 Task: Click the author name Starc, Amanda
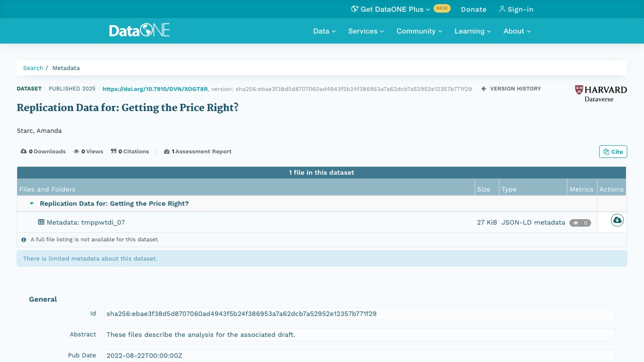[x=39, y=131]
